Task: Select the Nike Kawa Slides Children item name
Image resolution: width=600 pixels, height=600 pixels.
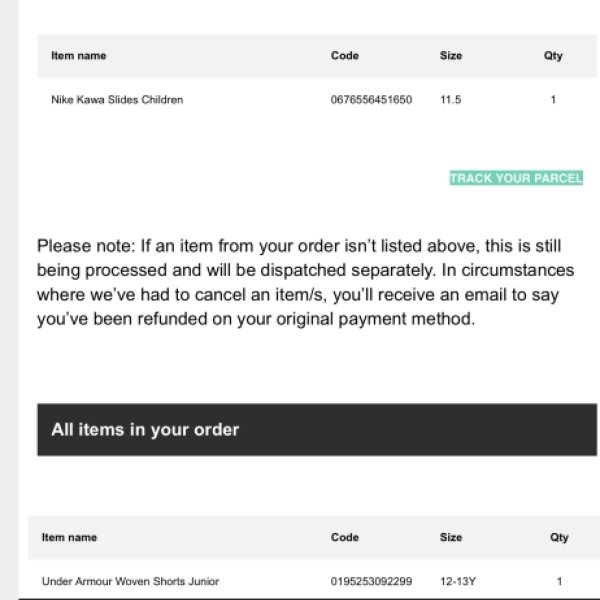Action: (x=117, y=100)
